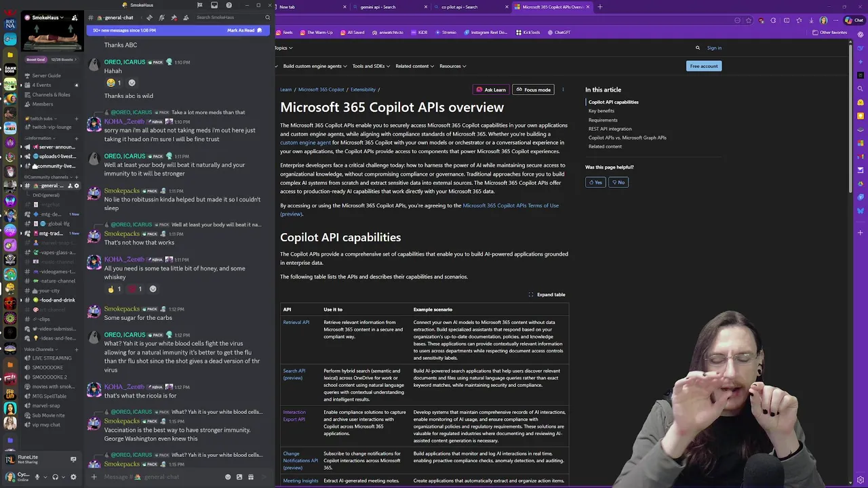Answer Yes to page helpful

tap(595, 182)
